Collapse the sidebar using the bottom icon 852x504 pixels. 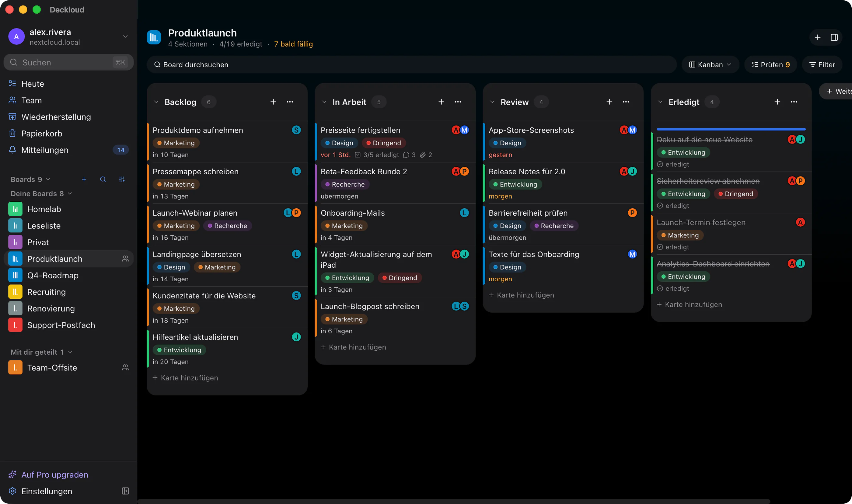[x=125, y=491]
